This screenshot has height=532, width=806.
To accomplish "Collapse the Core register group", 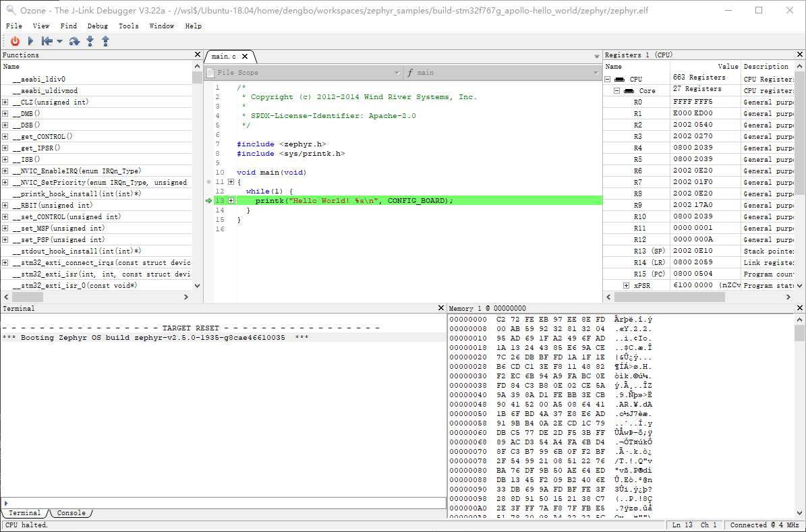I will 617,91.
